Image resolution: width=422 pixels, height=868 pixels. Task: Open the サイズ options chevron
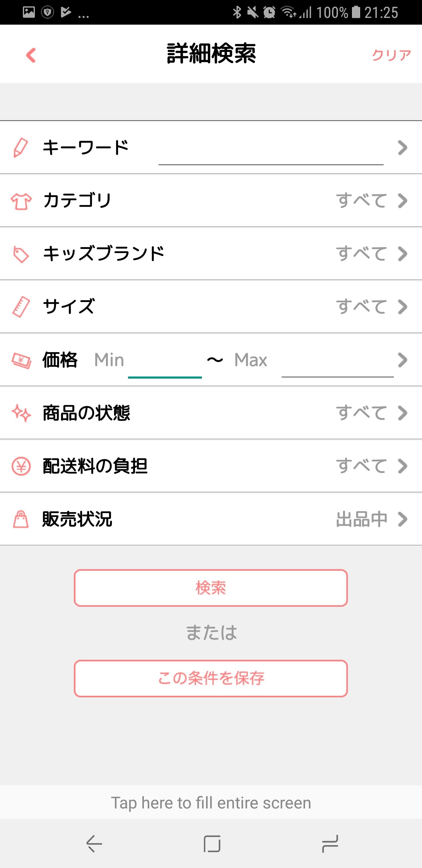click(402, 307)
